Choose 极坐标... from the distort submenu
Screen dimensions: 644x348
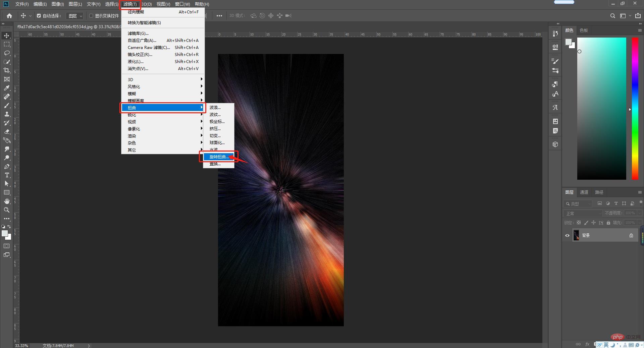(x=219, y=121)
